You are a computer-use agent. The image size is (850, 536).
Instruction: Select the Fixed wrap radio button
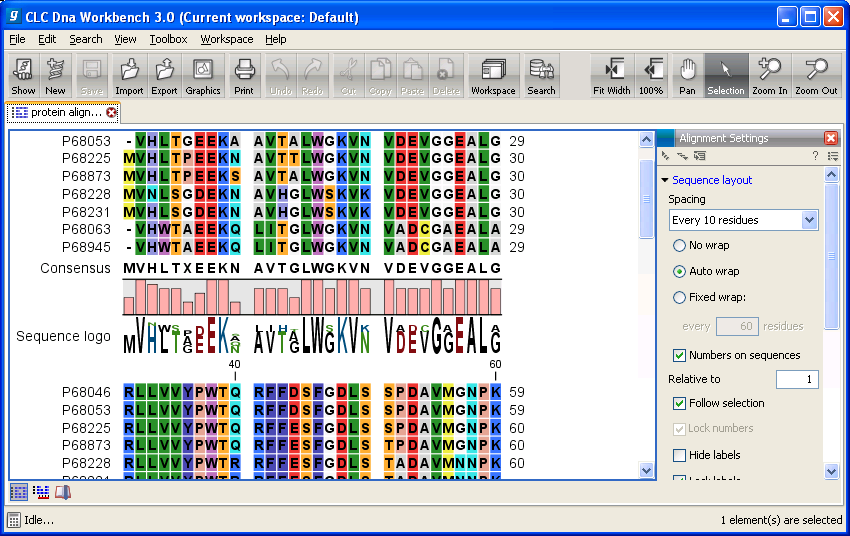pos(679,298)
